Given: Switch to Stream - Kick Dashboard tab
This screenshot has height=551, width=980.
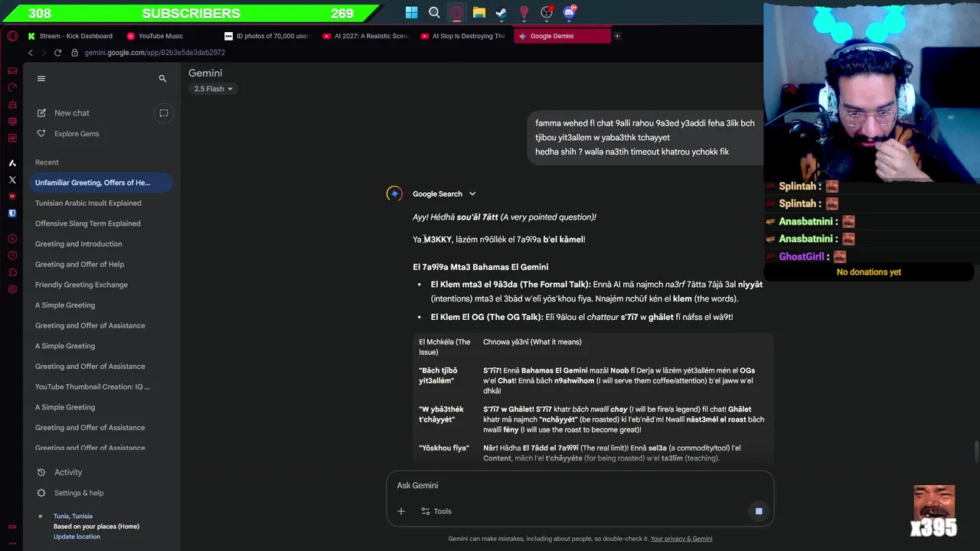Looking at the screenshot, I should 70,36.
